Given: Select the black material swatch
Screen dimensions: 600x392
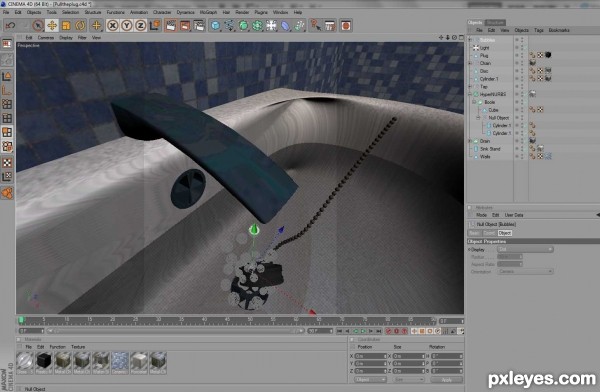Looking at the screenshot, I should (x=44, y=360).
